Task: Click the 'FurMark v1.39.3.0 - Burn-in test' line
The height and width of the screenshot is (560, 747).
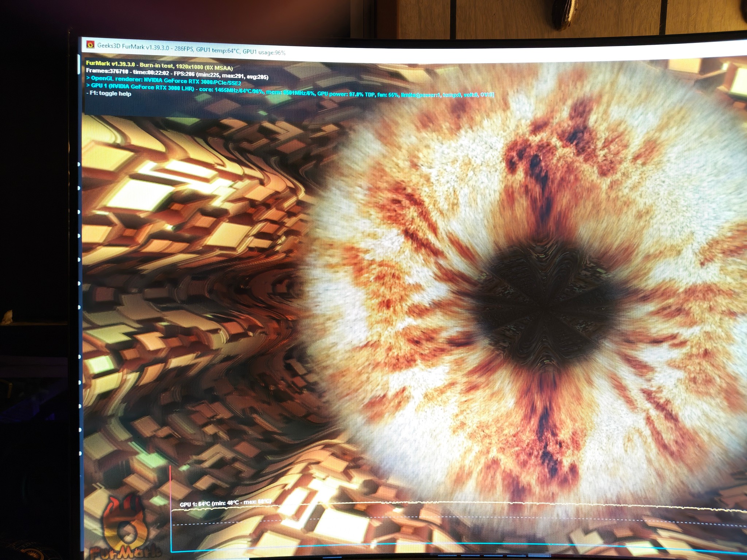Action: pyautogui.click(x=159, y=66)
